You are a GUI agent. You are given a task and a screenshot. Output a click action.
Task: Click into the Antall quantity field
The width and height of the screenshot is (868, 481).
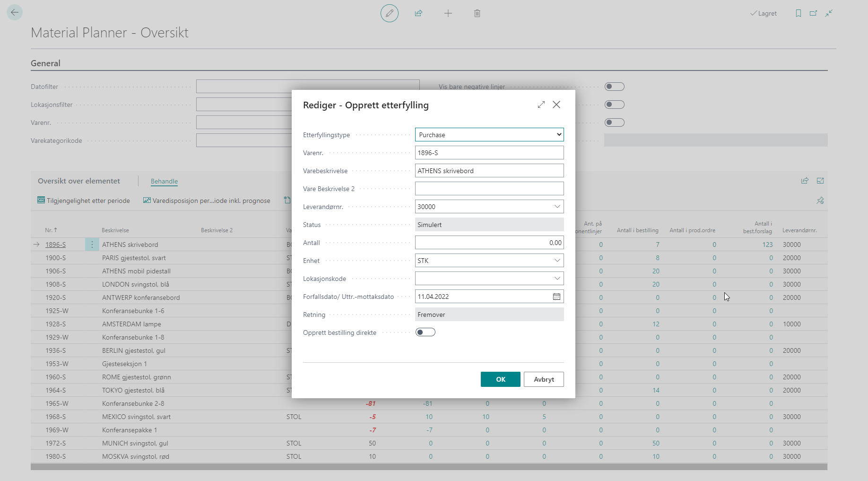489,243
